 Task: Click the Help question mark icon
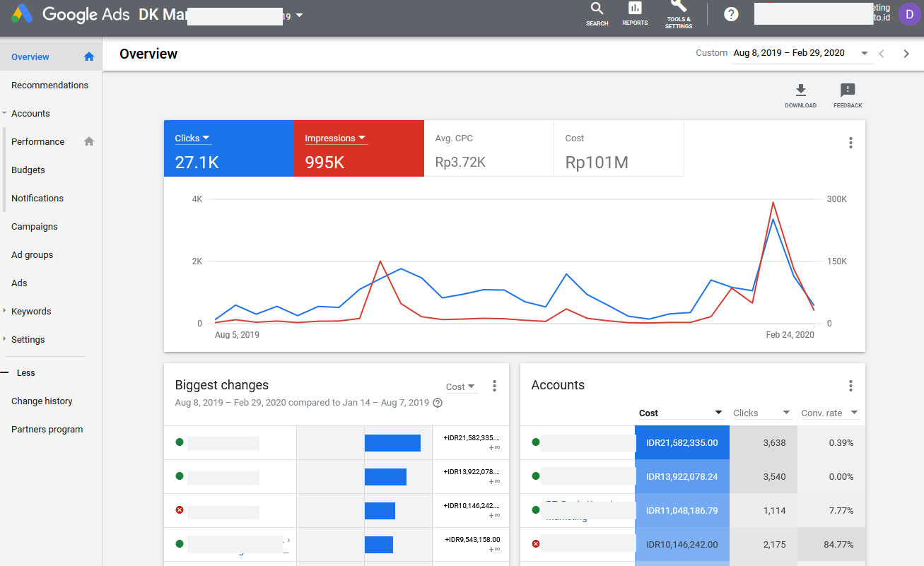[731, 14]
